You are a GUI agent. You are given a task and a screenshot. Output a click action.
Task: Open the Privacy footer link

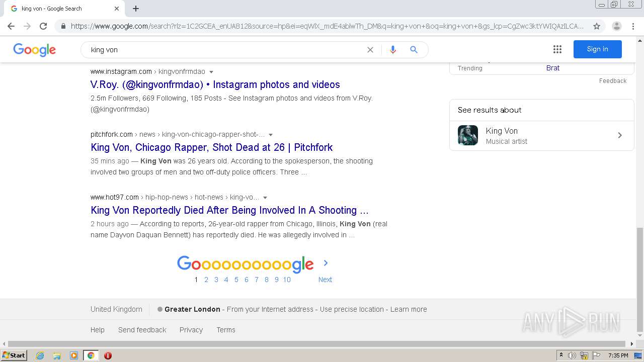click(x=191, y=330)
